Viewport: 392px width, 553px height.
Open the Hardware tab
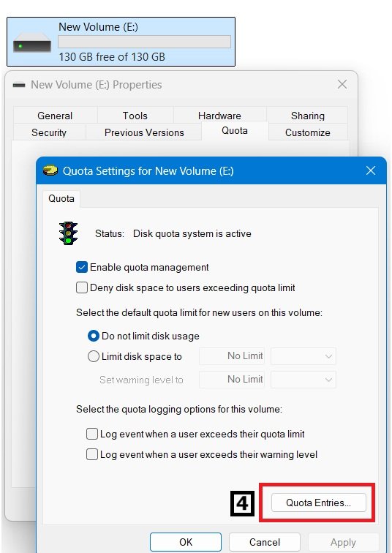[x=219, y=116]
